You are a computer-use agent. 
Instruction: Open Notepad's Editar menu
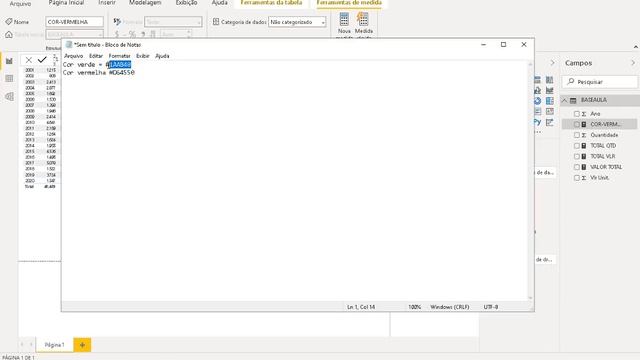96,56
